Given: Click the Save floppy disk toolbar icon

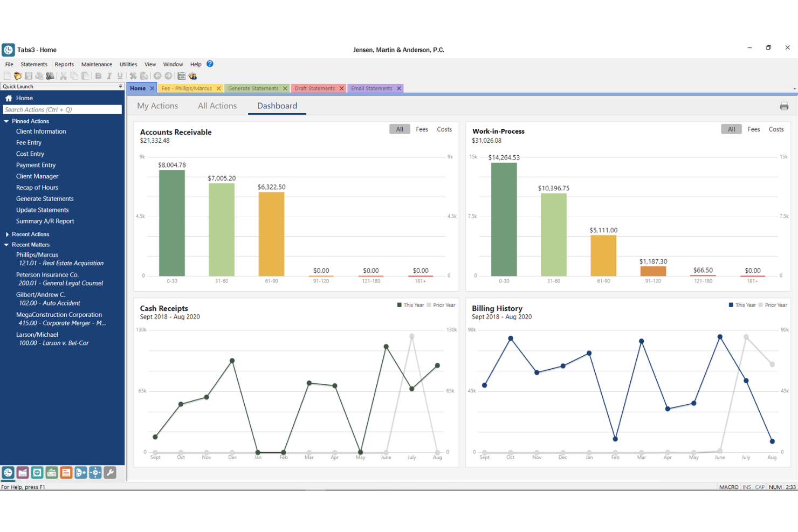Looking at the screenshot, I should (x=29, y=76).
